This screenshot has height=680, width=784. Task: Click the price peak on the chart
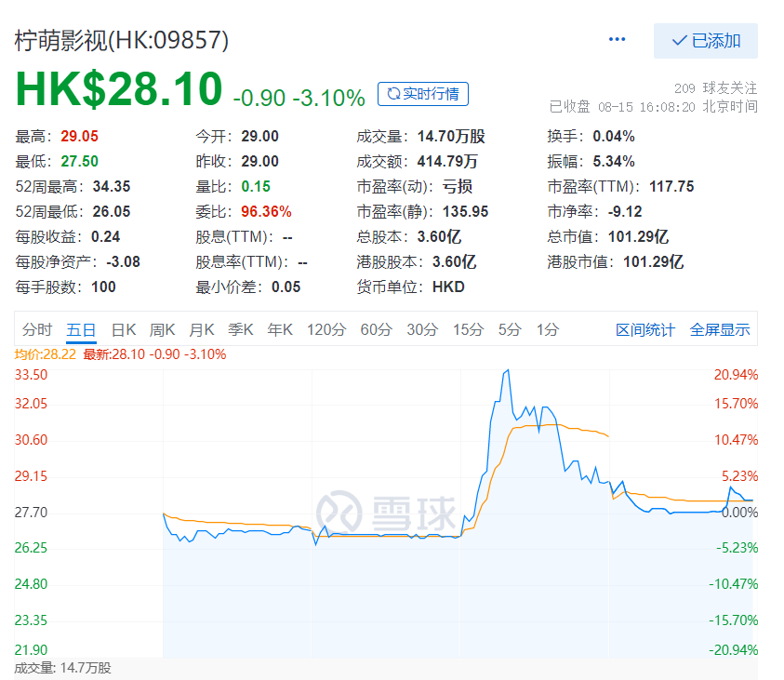pos(506,370)
